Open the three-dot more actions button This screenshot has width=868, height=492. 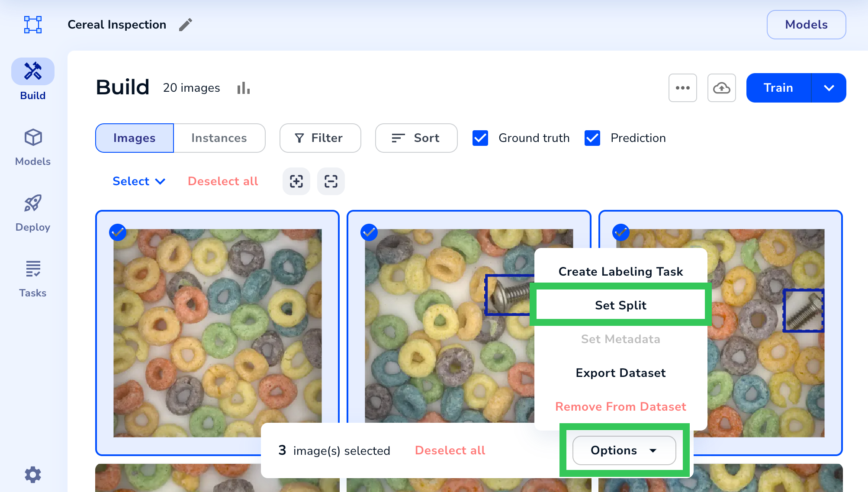[x=682, y=88]
